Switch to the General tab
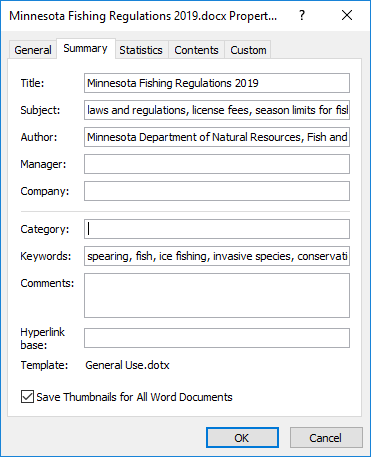Viewport: 371px width, 457px height. point(33,50)
